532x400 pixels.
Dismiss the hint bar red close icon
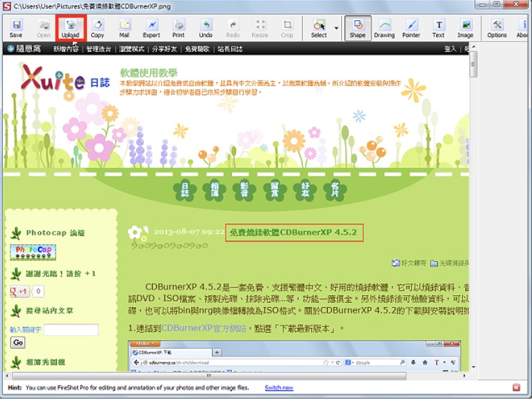pyautogui.click(x=517, y=387)
